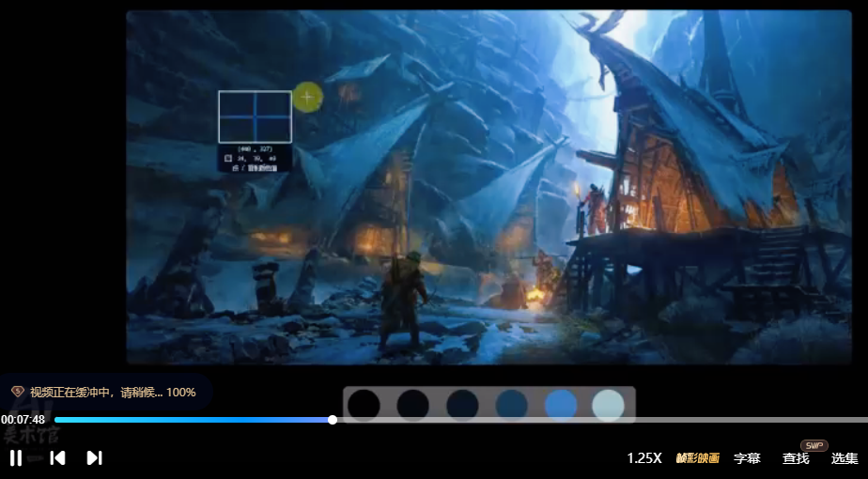
Task: Open the 字幕 subtitle settings
Action: pos(747,458)
